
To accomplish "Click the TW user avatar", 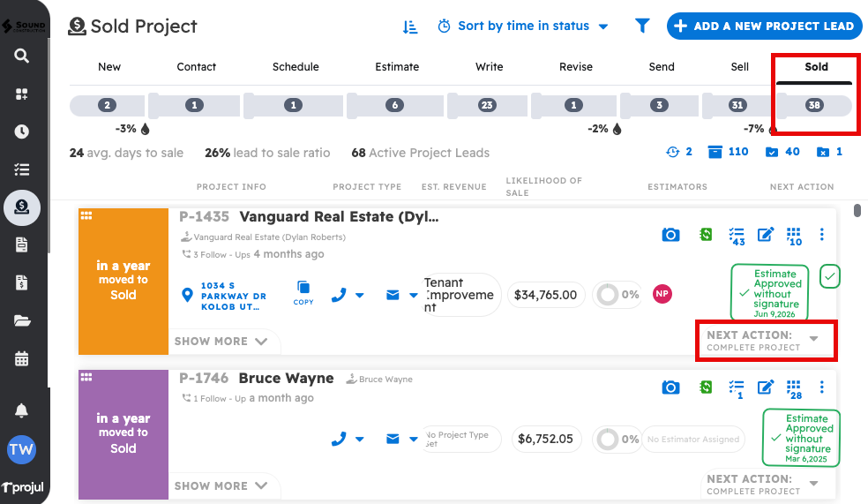I will point(22,449).
